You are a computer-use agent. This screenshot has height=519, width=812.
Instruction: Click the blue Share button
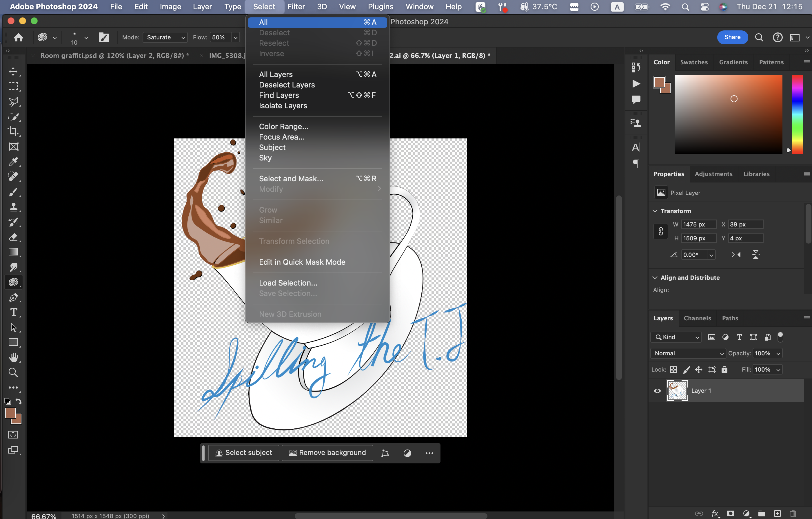[x=732, y=37]
